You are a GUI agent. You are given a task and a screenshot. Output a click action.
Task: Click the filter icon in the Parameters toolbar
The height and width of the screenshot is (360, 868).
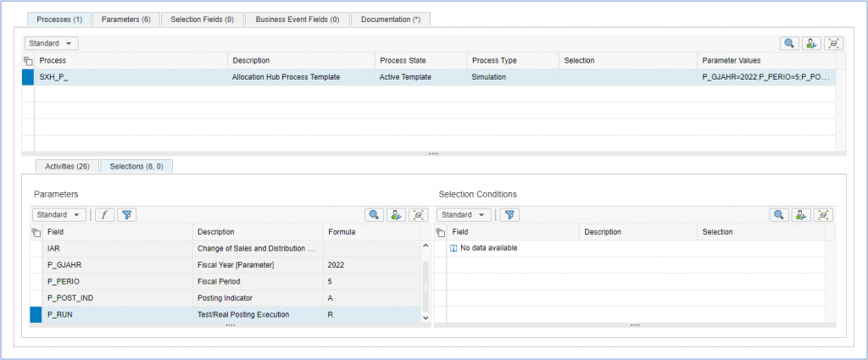127,215
